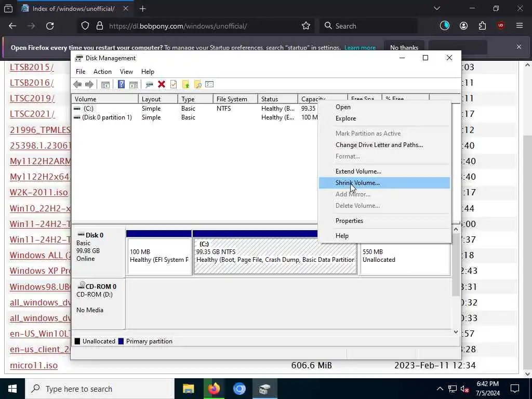The image size is (532, 399).
Task: Click the File System column header
Action: point(235,99)
